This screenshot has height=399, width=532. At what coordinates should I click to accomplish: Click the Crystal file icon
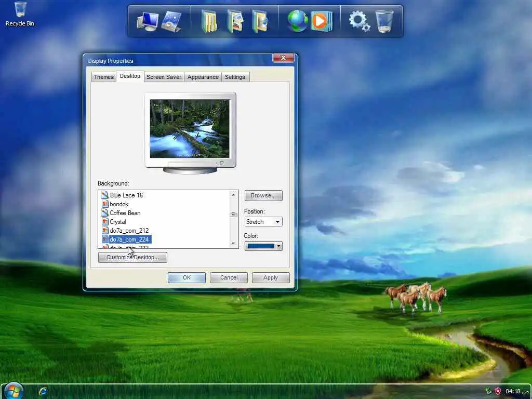105,221
